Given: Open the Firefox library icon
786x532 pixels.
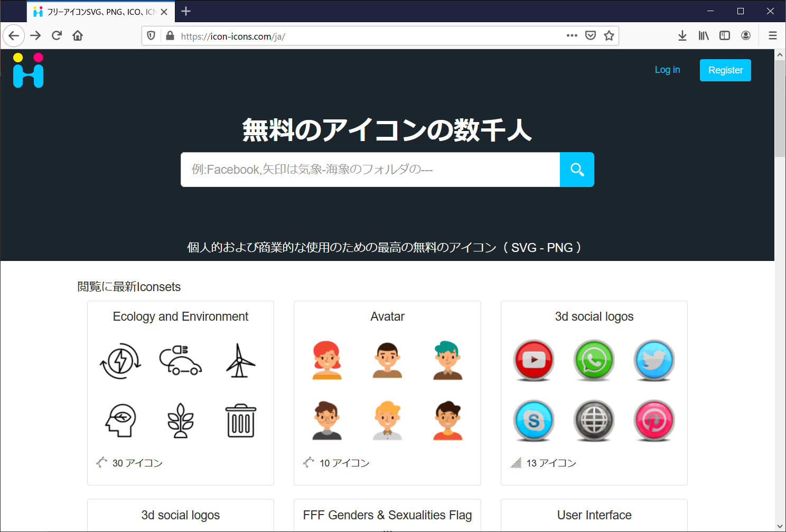Looking at the screenshot, I should coord(704,35).
